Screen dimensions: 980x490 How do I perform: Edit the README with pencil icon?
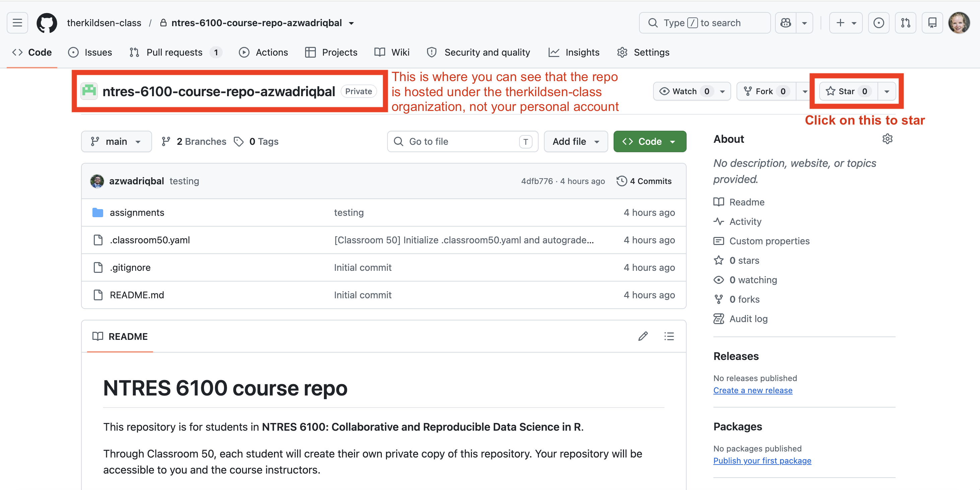(x=643, y=336)
